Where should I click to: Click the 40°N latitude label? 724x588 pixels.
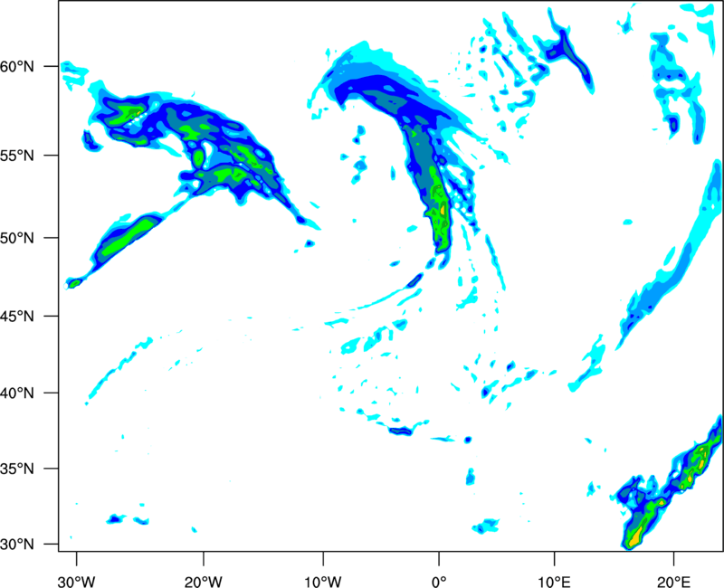pos(17,394)
